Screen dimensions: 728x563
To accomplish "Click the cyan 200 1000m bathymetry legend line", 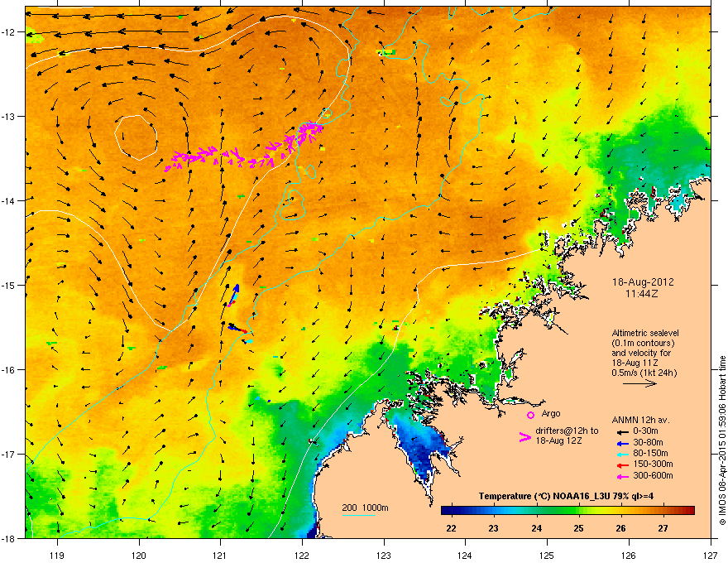I will [358, 515].
